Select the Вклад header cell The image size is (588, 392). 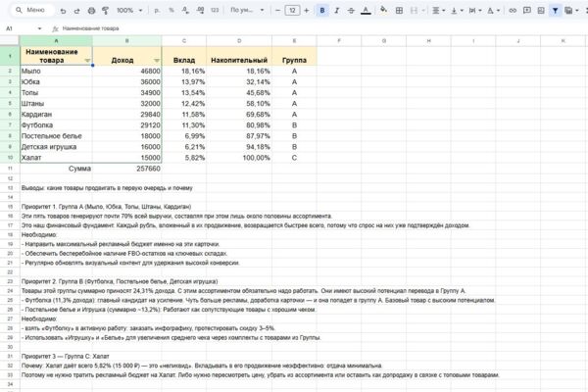coord(184,56)
